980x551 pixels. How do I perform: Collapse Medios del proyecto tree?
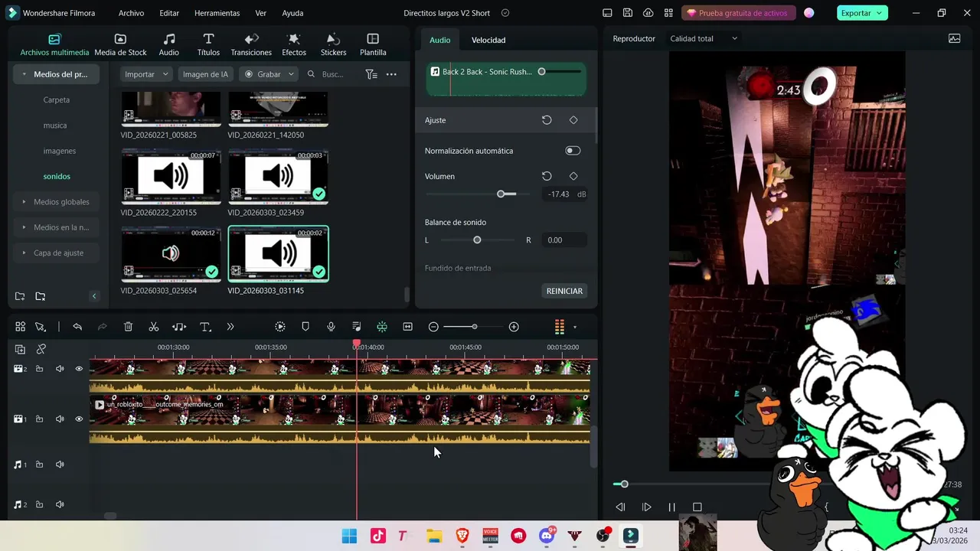[x=24, y=74]
